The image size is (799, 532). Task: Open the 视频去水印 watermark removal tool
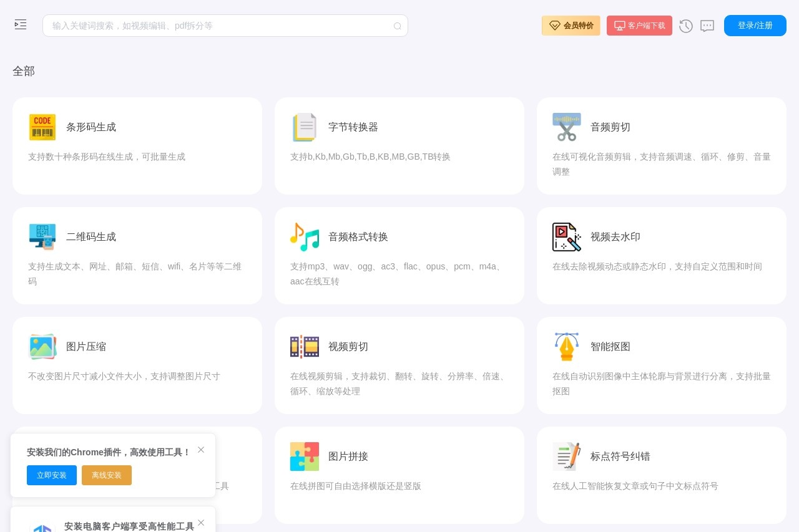click(615, 237)
